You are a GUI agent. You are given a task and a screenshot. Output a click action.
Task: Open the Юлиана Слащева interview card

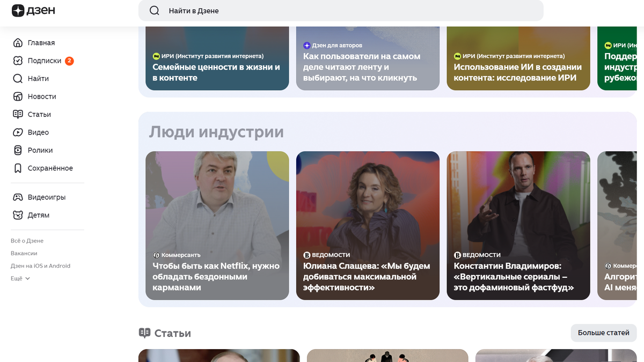(x=368, y=225)
